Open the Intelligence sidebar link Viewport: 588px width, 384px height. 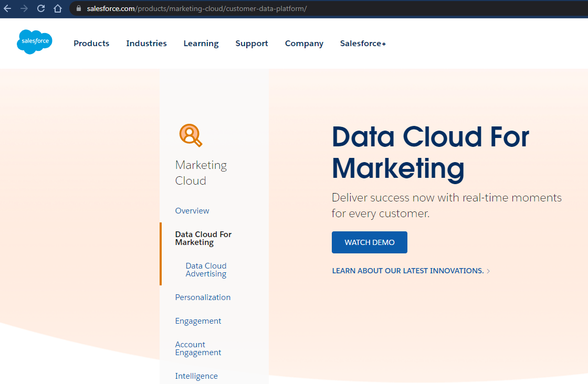tap(196, 376)
